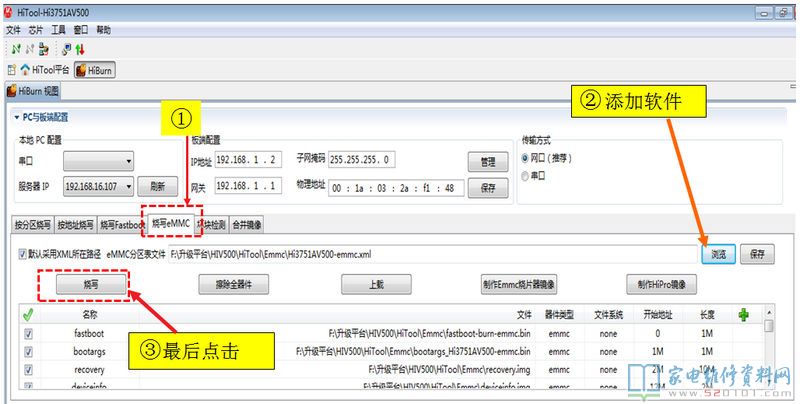This screenshot has height=404, width=800.
Task: Click the serial terminal toolbar icon
Action: (66, 49)
